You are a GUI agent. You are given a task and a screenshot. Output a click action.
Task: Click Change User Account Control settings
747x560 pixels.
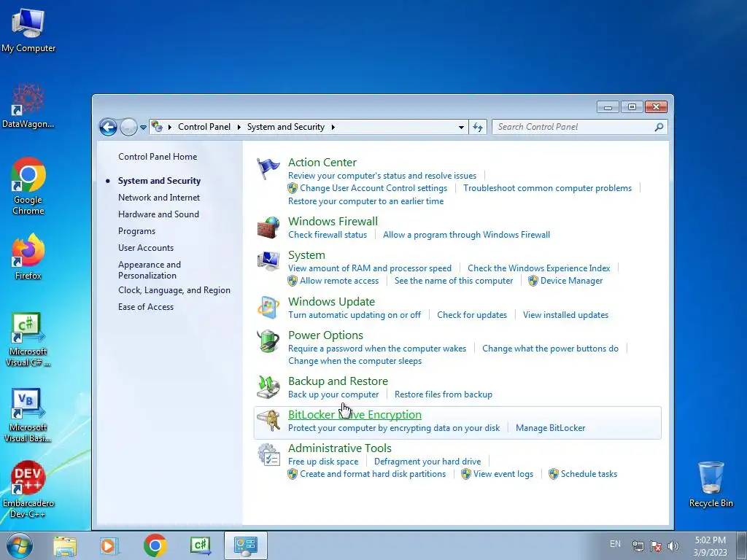click(373, 188)
